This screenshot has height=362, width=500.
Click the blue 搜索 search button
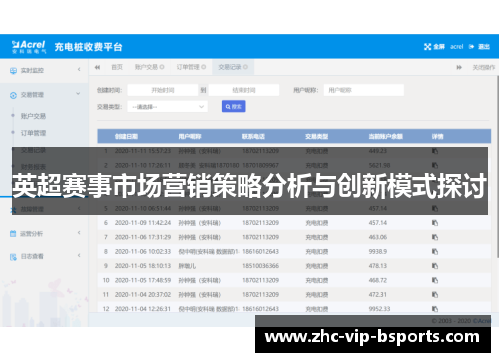234,107
